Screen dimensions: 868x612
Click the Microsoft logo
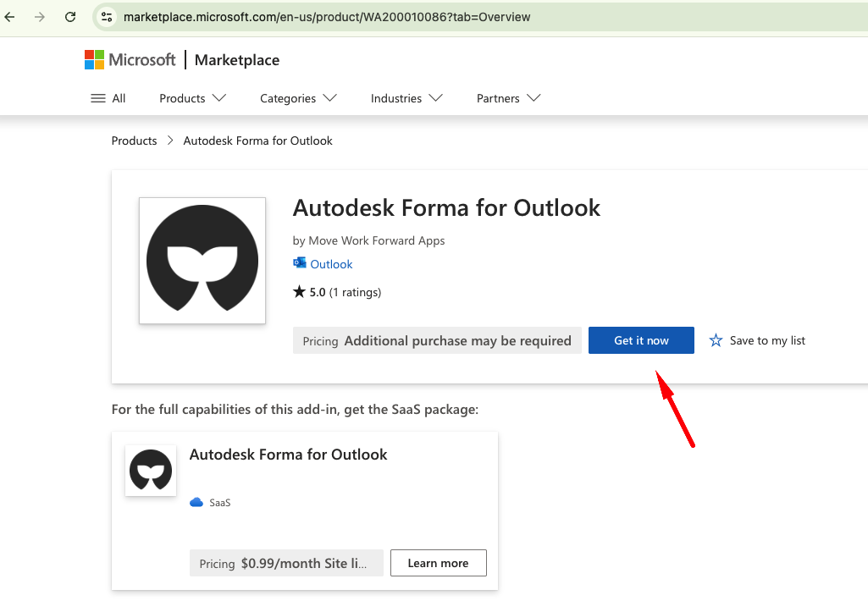130,60
